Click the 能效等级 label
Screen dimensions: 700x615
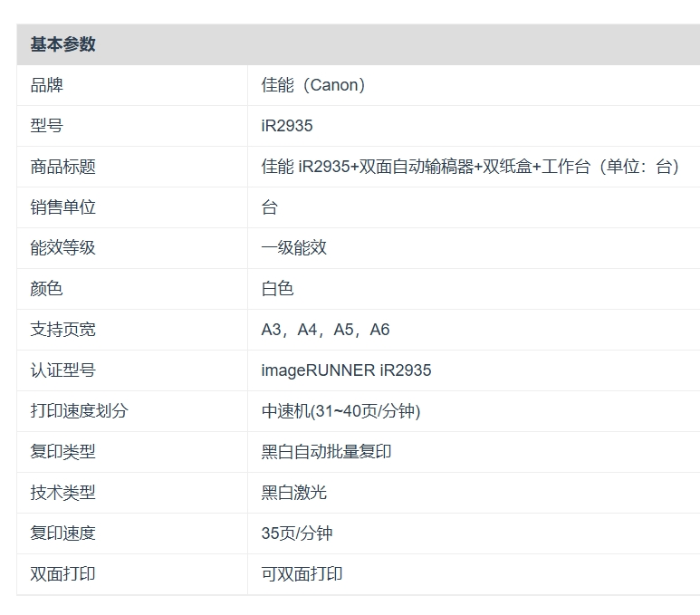coord(63,248)
